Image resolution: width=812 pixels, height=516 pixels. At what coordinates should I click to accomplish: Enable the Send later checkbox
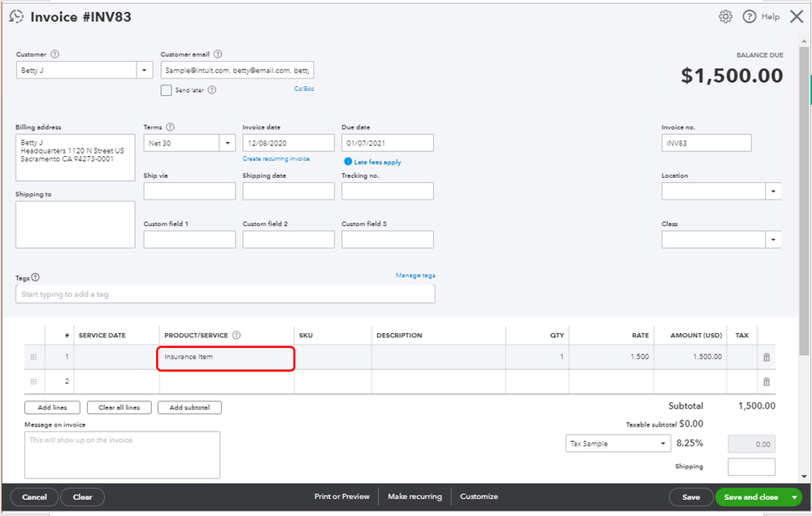(167, 90)
